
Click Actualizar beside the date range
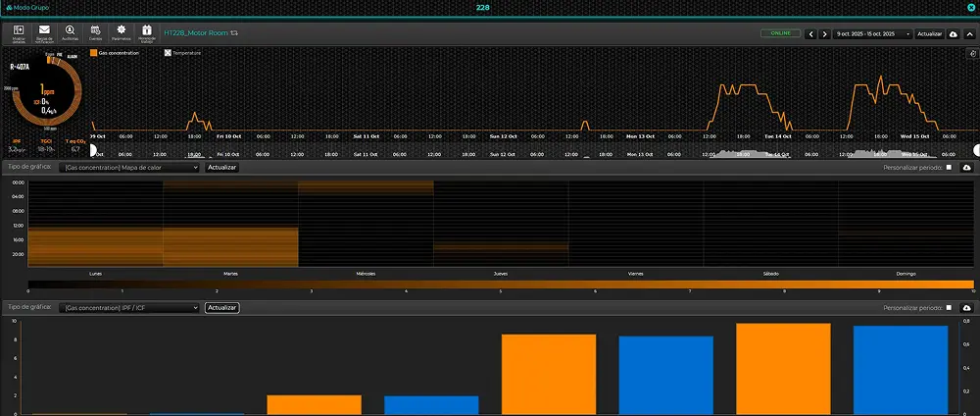pos(929,34)
